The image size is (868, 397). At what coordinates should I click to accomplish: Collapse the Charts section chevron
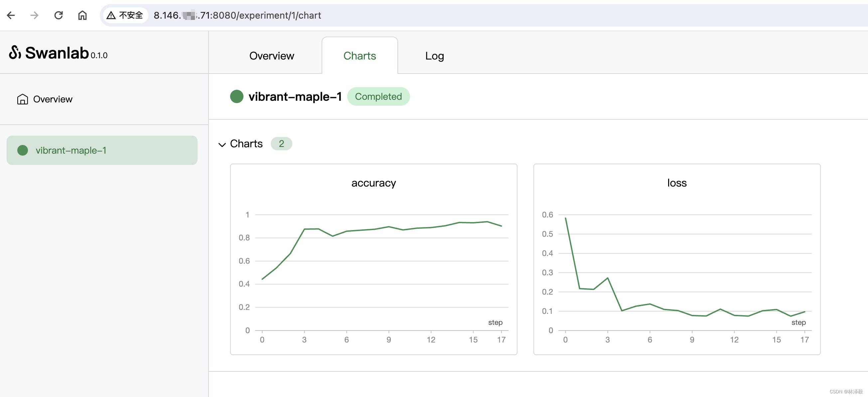222,144
